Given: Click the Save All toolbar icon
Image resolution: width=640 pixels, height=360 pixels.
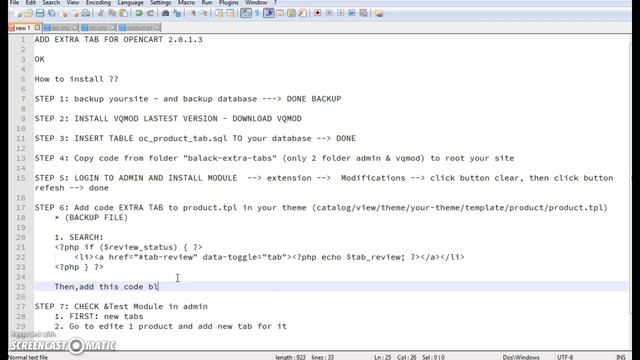Looking at the screenshot, I should coord(51,13).
